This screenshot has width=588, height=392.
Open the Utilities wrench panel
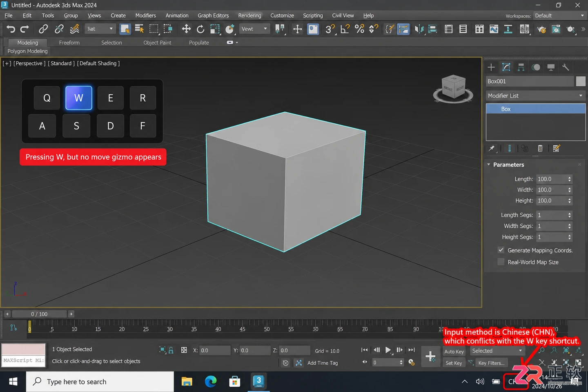pos(566,67)
